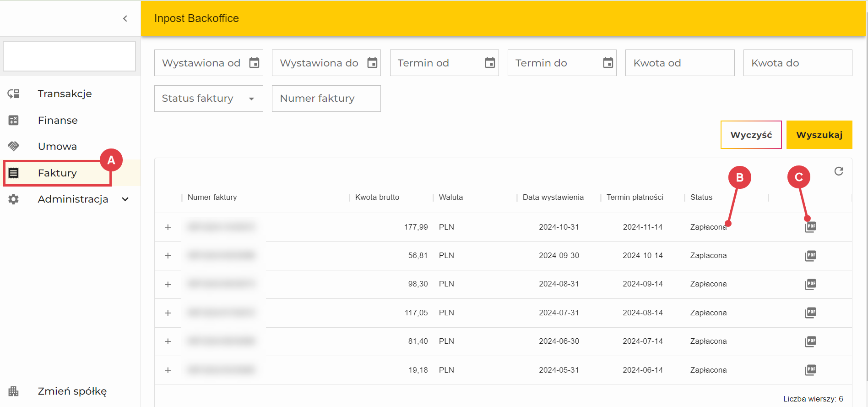Click the Zmień spółkę building icon

(14, 391)
